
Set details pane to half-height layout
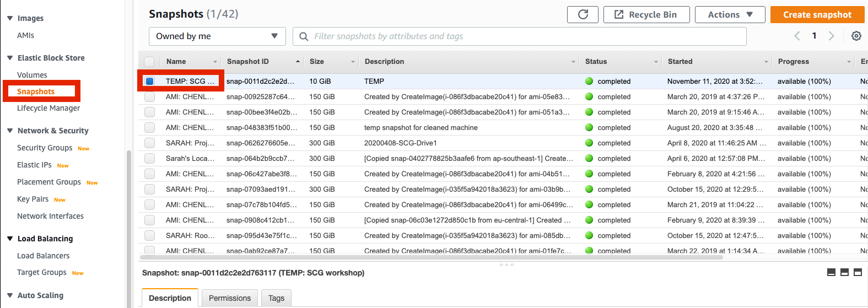coord(844,272)
